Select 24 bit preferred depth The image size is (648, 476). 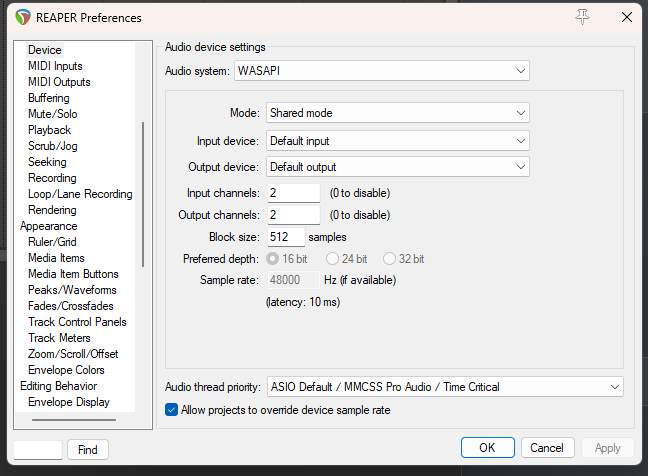pos(332,259)
